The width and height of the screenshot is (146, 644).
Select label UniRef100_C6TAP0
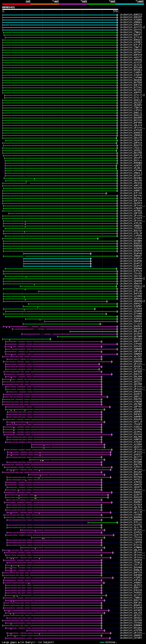pos(131,638)
